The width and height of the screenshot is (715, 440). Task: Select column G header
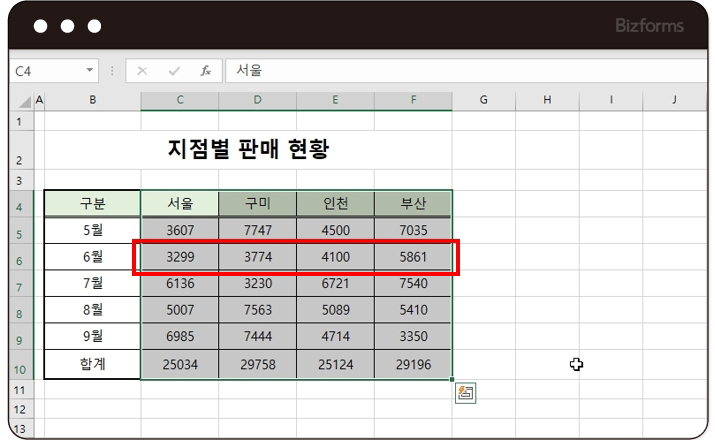tap(483, 100)
